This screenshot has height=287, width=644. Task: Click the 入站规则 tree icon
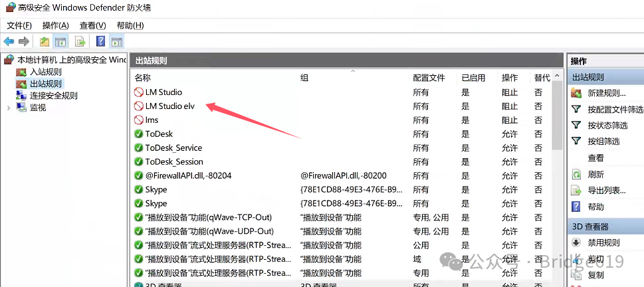pos(21,72)
